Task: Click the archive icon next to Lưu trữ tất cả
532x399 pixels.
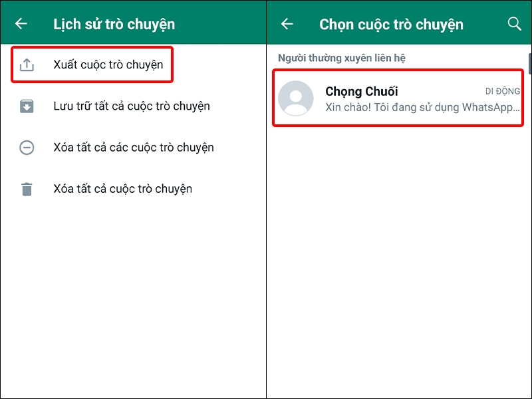Action: (x=27, y=106)
